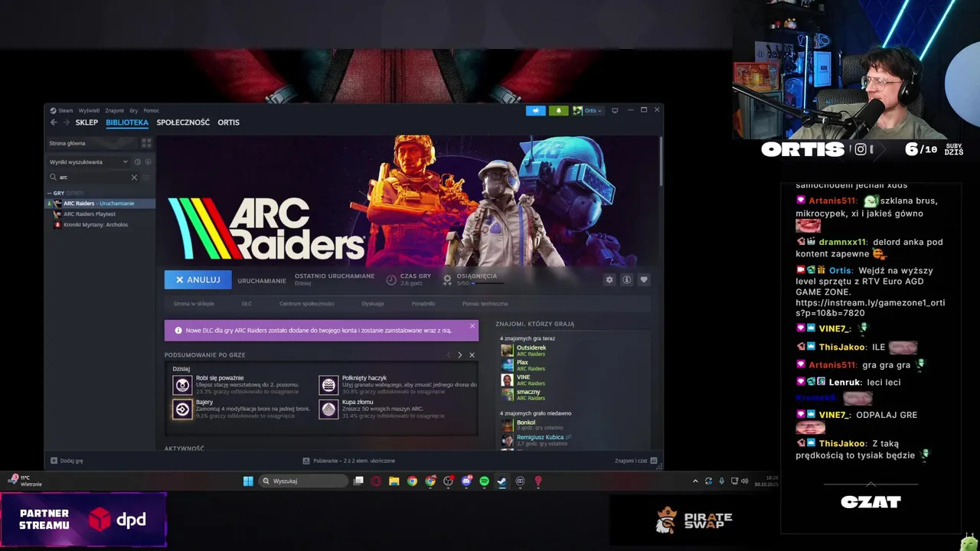
Task: Open advanced search filter options icon
Action: pyautogui.click(x=146, y=178)
